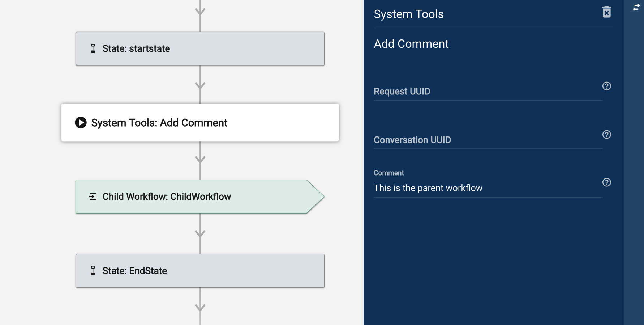644x325 pixels.
Task: Click arrow connector below EndState node
Action: (200, 308)
